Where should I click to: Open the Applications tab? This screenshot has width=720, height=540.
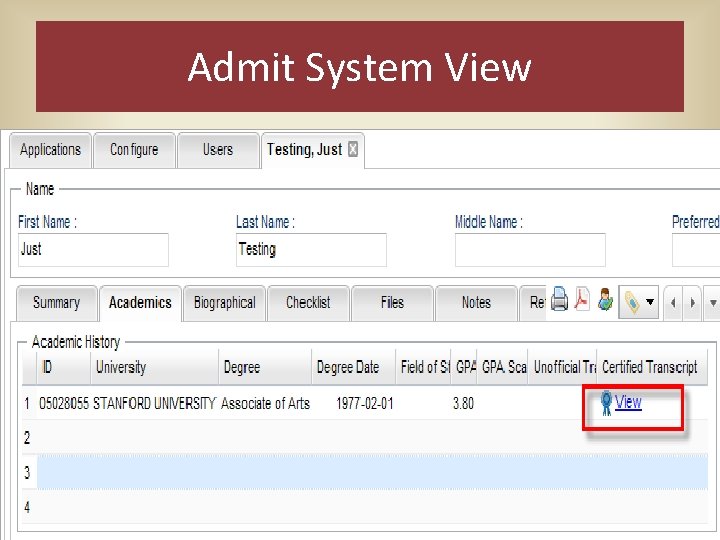(51, 150)
